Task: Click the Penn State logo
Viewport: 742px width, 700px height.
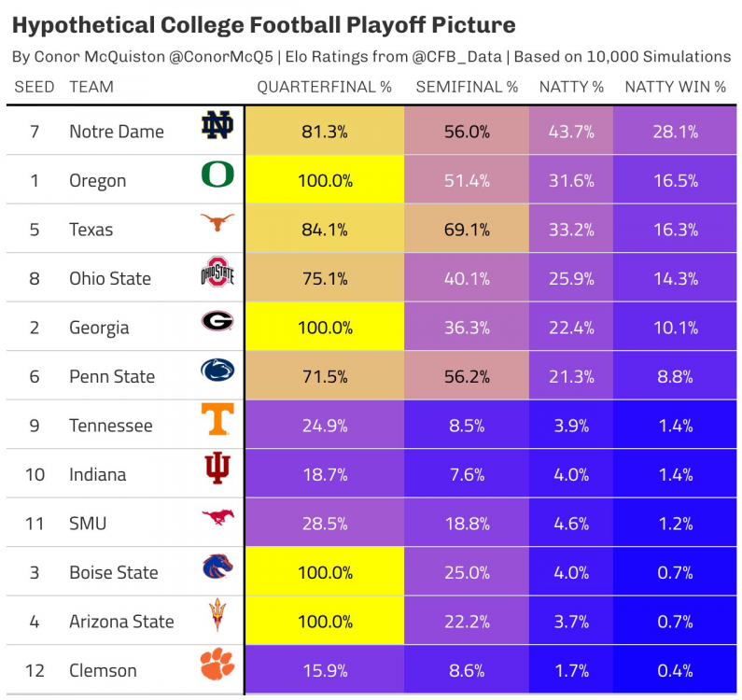Action: pos(217,371)
